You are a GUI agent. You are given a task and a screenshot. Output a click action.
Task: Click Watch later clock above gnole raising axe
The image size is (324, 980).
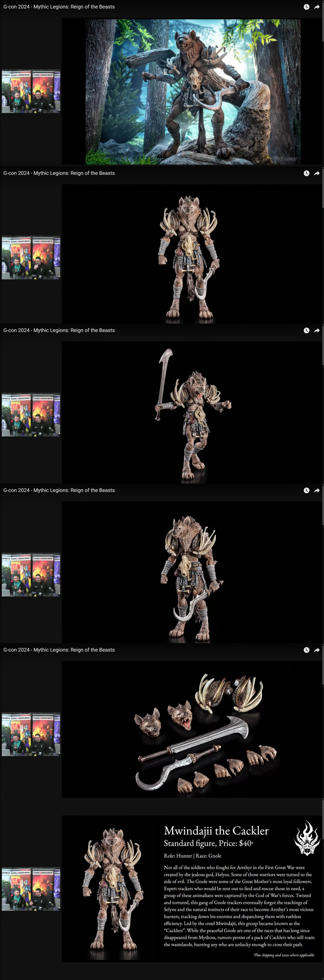click(x=306, y=330)
